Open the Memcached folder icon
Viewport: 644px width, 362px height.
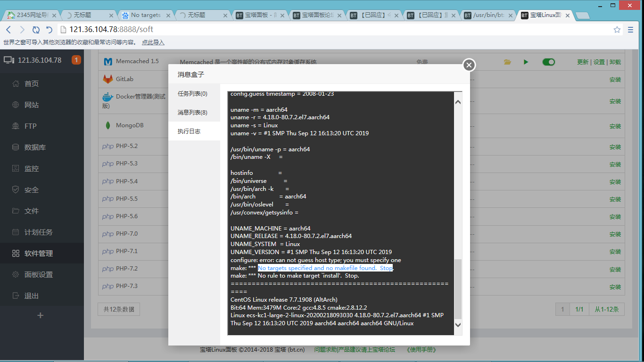pos(507,62)
